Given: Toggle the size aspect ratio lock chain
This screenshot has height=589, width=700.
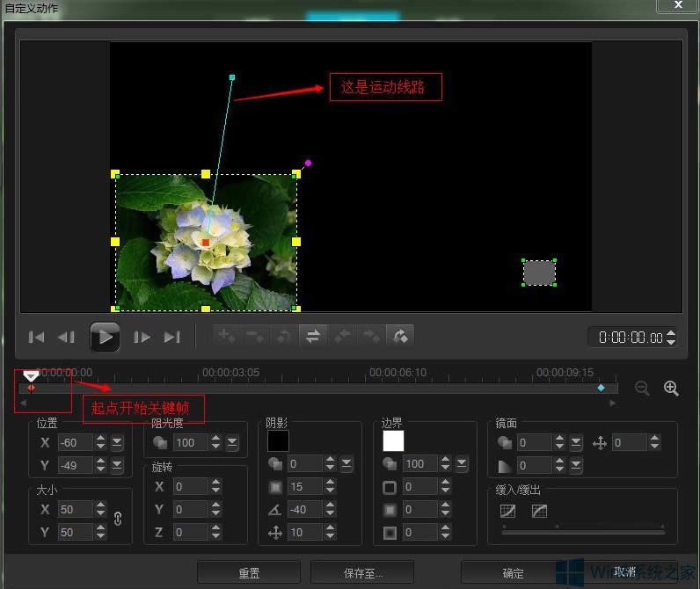Looking at the screenshot, I should click(x=118, y=520).
